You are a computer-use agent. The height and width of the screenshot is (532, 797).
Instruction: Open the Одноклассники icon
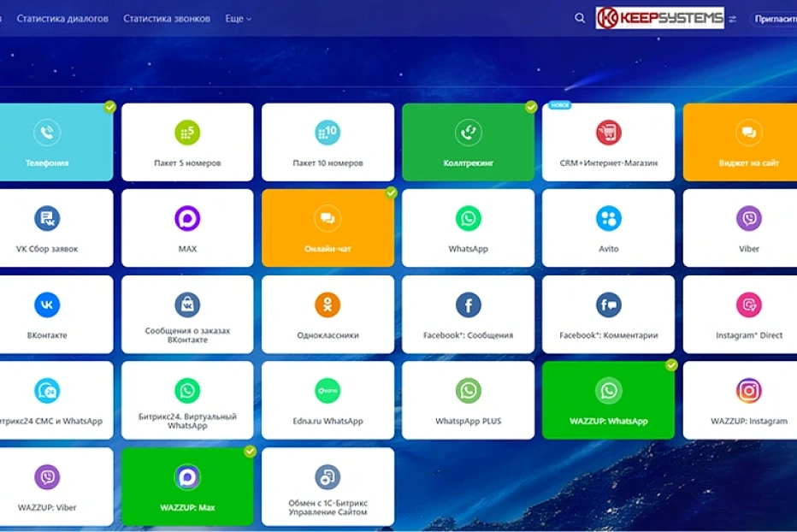[x=328, y=304]
